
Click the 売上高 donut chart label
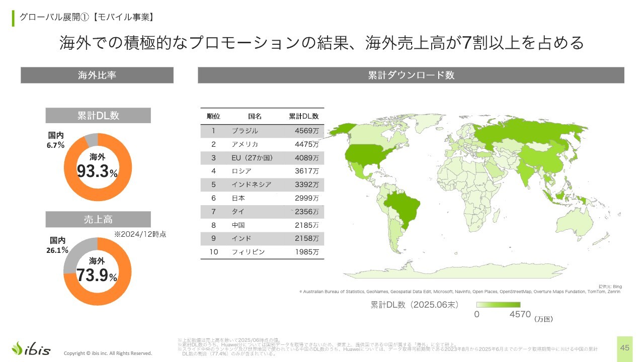[98, 219]
